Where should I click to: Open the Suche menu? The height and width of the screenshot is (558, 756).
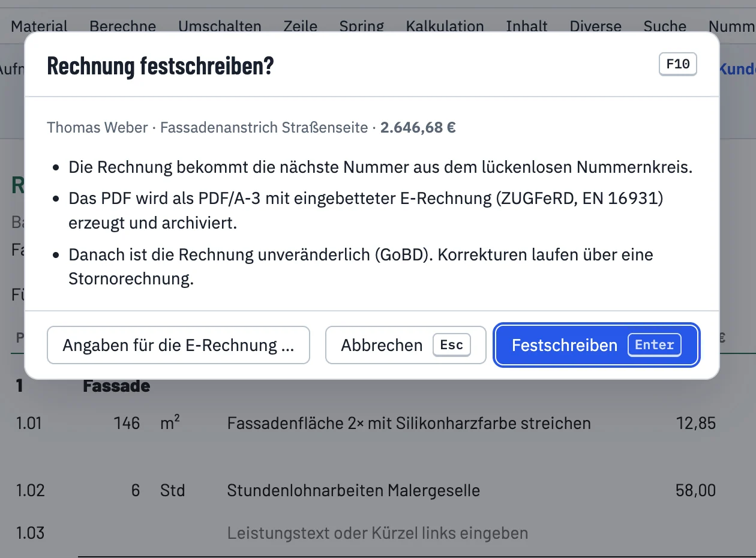pos(665,26)
